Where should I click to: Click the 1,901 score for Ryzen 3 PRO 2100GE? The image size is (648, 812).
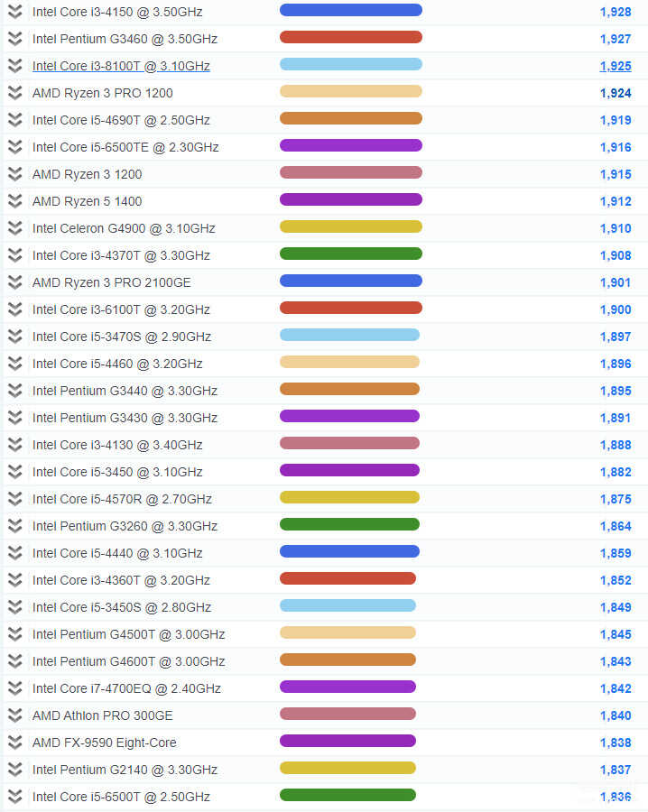(616, 282)
